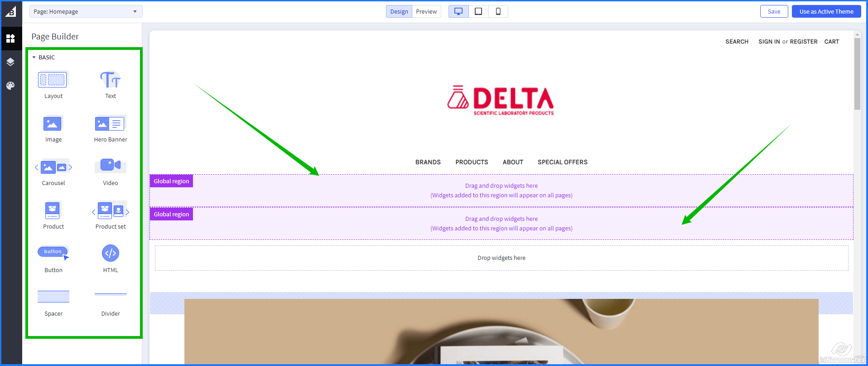Choose the Hero Banner widget
Screen dimensions: 868x366
click(x=110, y=123)
